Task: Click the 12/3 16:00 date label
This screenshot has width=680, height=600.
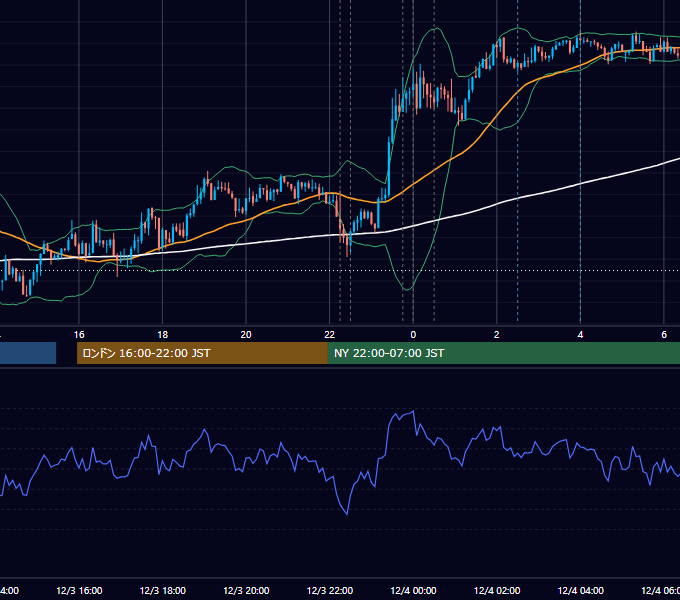Action: pos(79,591)
